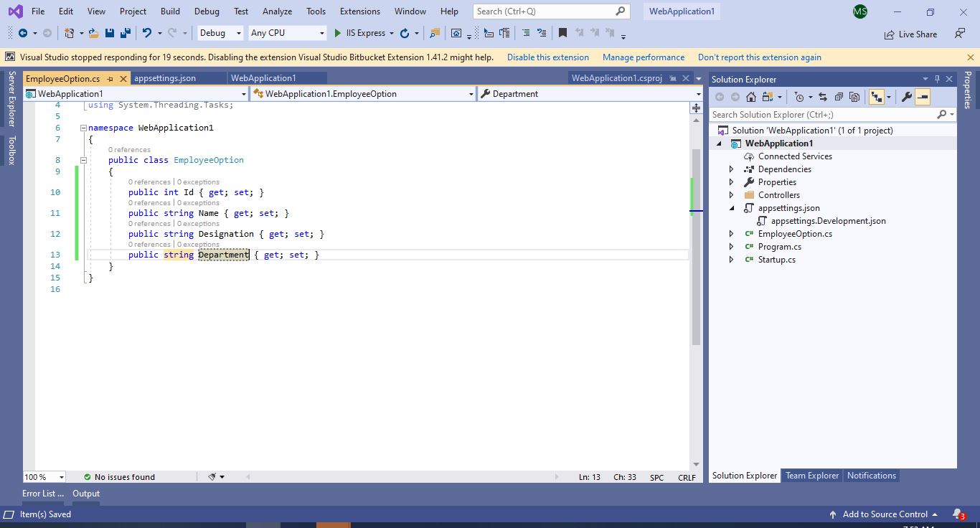
Task: Click the Navigate Backward arrow icon
Action: 22,33
